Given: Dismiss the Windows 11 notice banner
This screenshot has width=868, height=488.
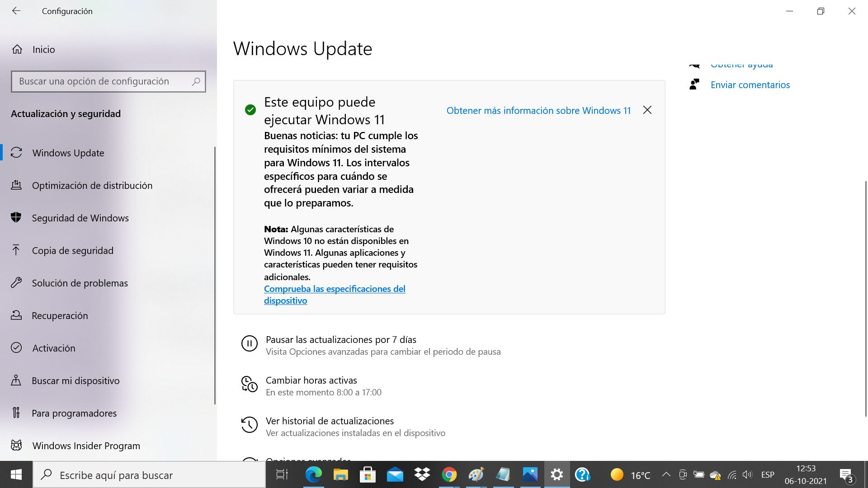Looking at the screenshot, I should pos(647,110).
